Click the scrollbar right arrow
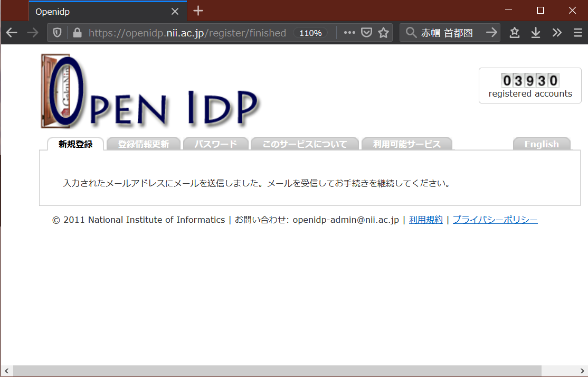588x377 pixels. pyautogui.click(x=582, y=371)
